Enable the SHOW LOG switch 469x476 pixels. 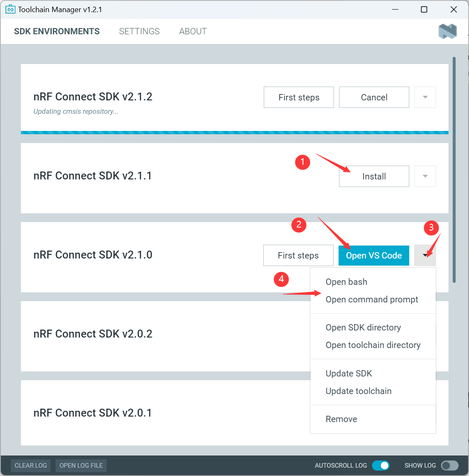(449, 466)
